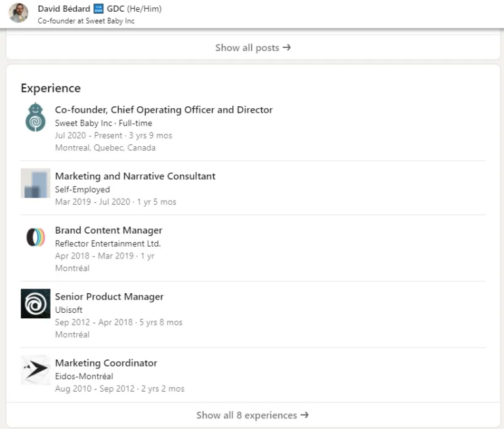This screenshot has height=429, width=504.
Task: Click the Reflector Entertainment ring logo
Action: [35, 237]
